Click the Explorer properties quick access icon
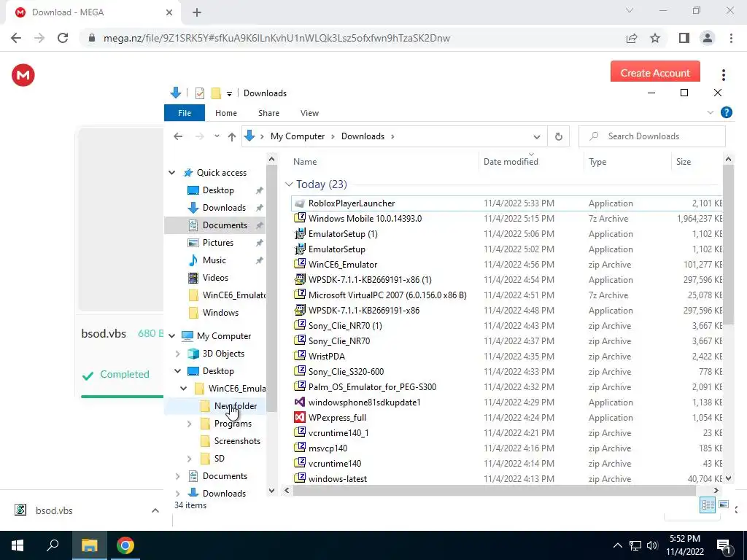This screenshot has height=560, width=747. tap(200, 93)
